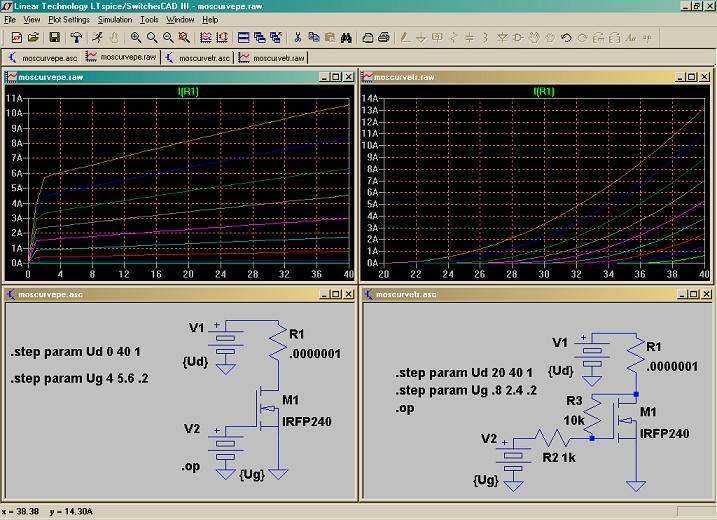Click the Place Capacitor icon
The width and height of the screenshot is (717, 520).
tap(470, 38)
